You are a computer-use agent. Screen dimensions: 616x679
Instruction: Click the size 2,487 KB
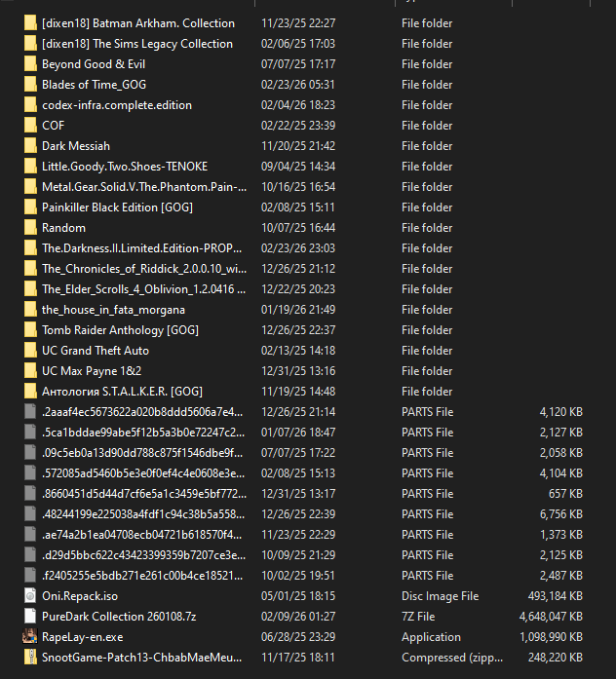[x=561, y=576]
